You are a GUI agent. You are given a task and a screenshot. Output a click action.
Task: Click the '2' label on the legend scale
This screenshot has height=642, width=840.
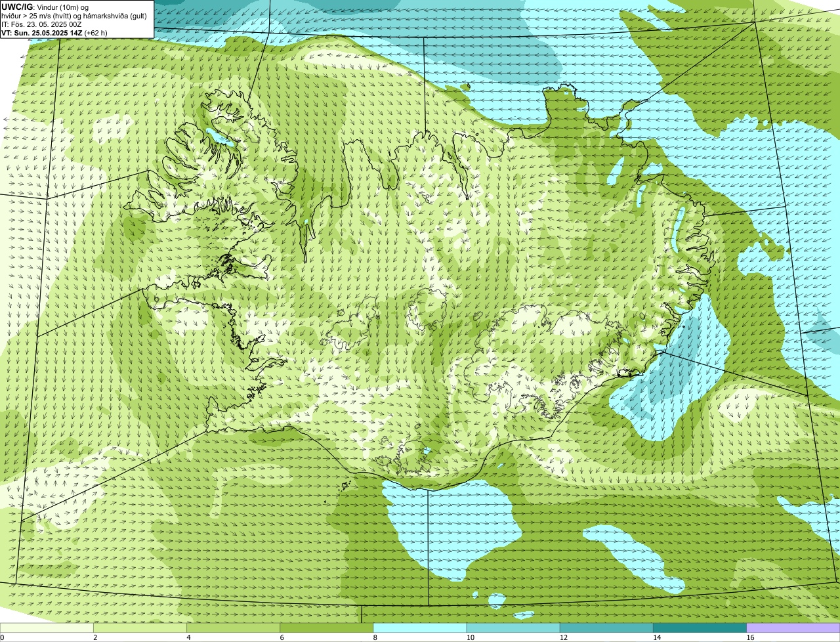95,637
